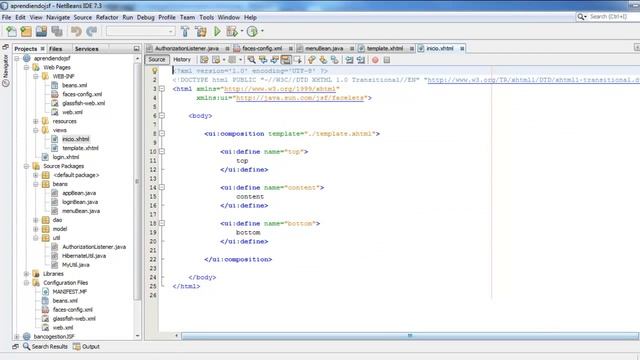Click the Debug Project toolbar icon
The height and width of the screenshot is (360, 640).
pos(232,31)
